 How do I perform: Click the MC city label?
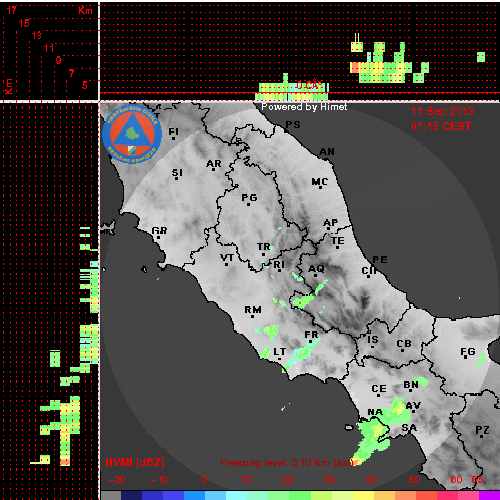click(320, 182)
